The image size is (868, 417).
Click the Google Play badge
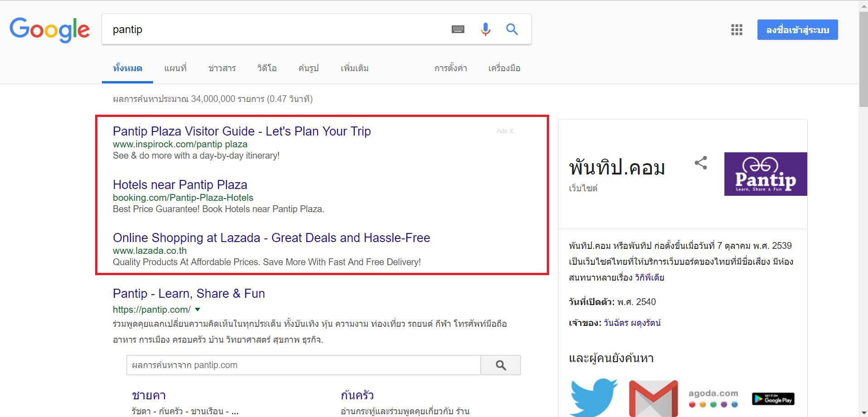773,398
